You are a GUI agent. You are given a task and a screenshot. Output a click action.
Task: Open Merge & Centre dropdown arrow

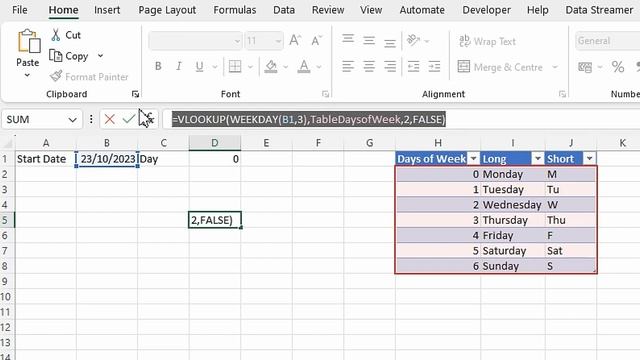[555, 67]
